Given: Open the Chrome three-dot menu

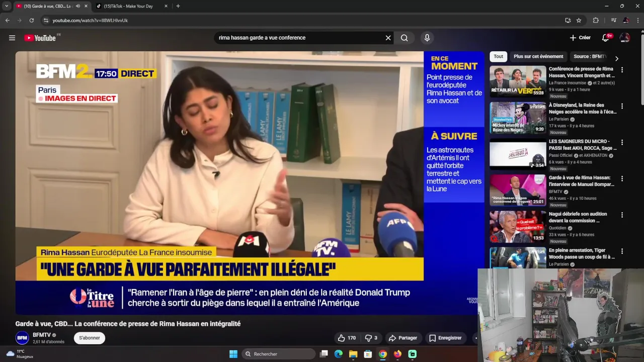Looking at the screenshot, I should click(x=638, y=20).
